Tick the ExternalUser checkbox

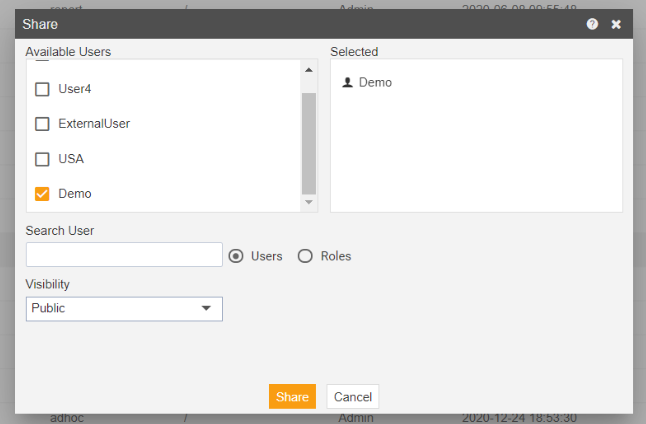42,124
